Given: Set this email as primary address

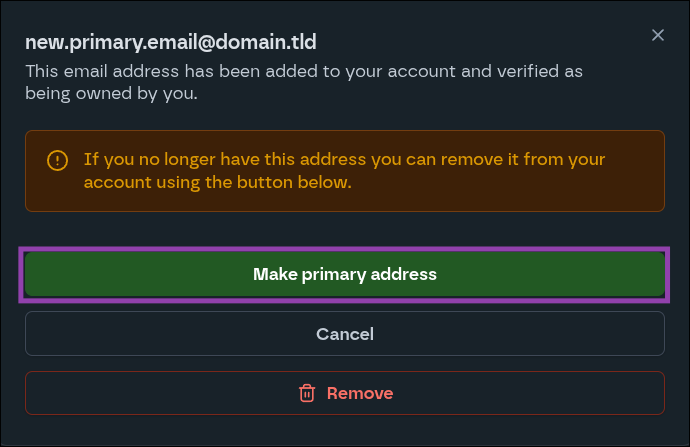Looking at the screenshot, I should (344, 274).
